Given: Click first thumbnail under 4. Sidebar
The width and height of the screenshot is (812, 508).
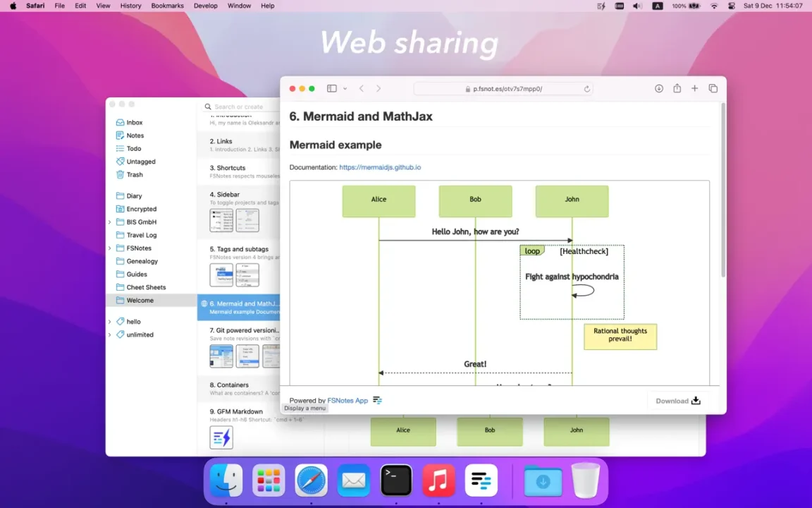Looking at the screenshot, I should click(x=221, y=220).
